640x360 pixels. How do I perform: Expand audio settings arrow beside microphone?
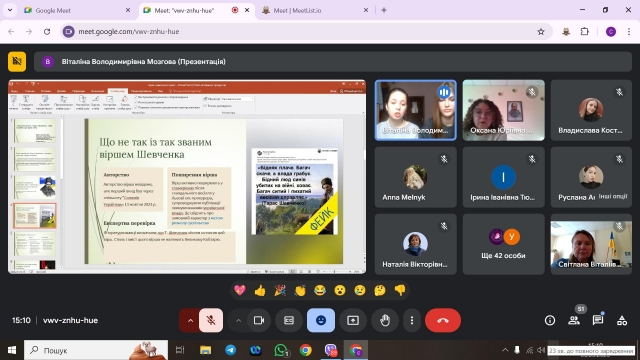190,320
